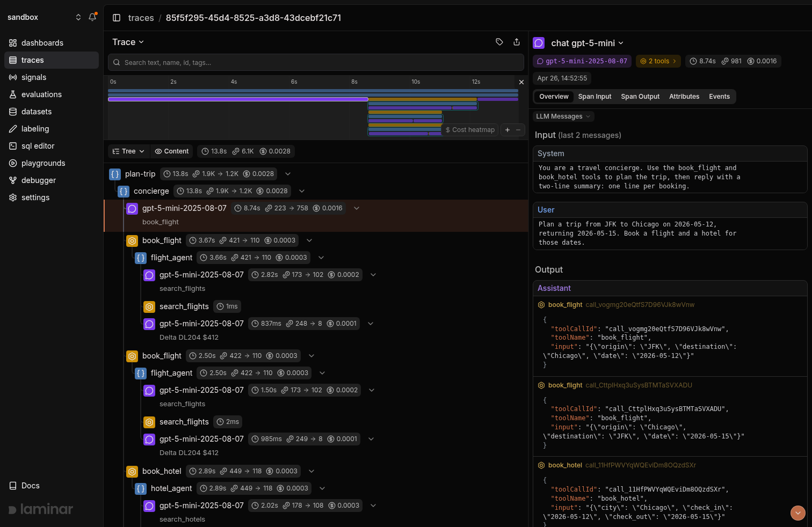Zoom out timeline with minus icon

(x=518, y=130)
